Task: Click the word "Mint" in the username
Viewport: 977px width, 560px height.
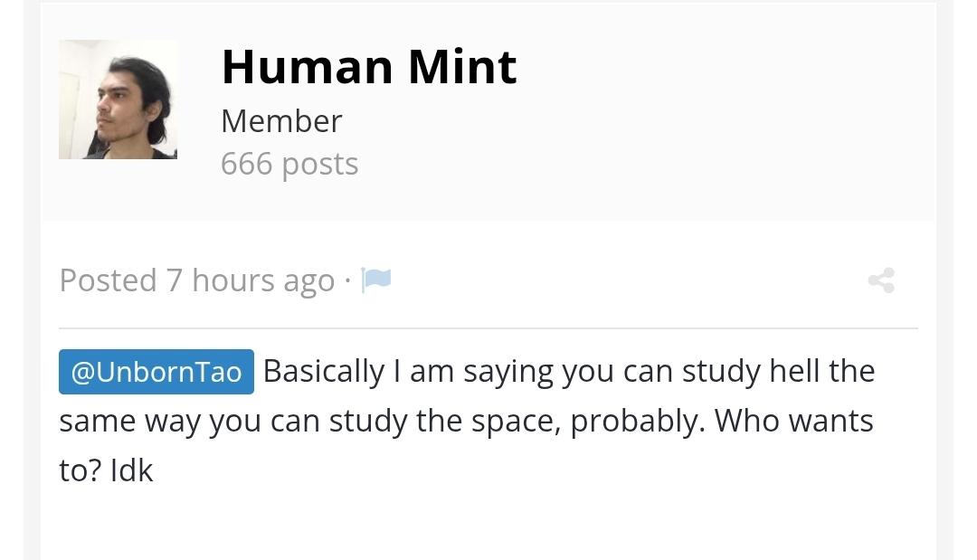Action: click(x=462, y=67)
